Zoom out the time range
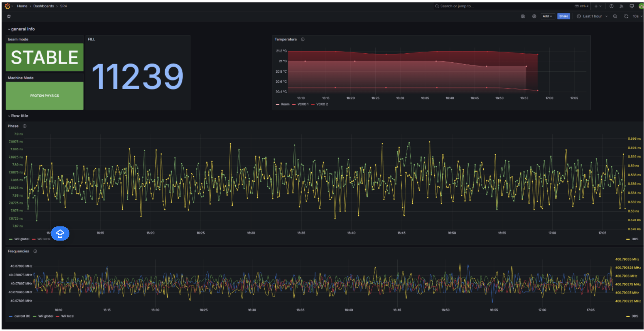 click(x=615, y=16)
